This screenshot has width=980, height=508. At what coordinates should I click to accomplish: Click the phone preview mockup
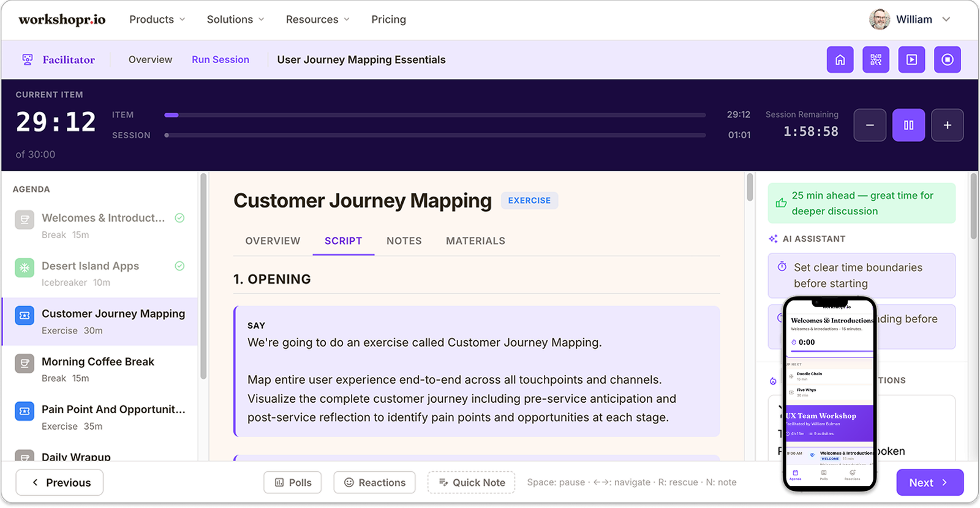pyautogui.click(x=830, y=394)
